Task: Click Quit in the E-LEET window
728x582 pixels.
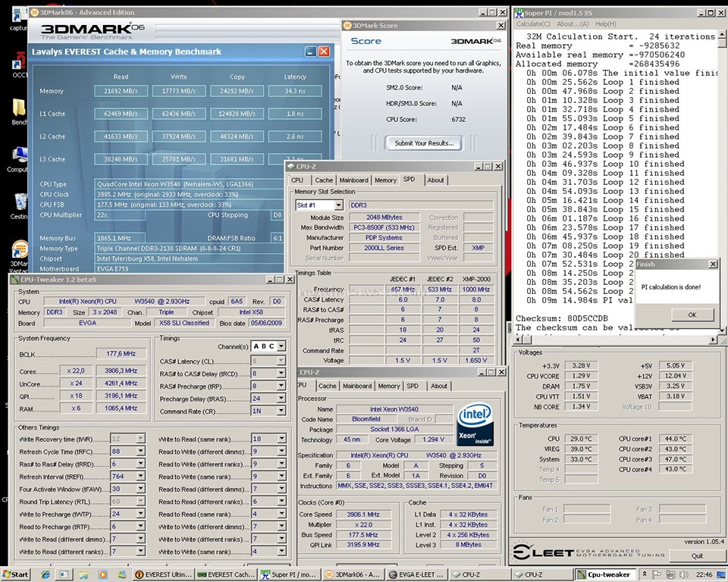Action: [697, 555]
